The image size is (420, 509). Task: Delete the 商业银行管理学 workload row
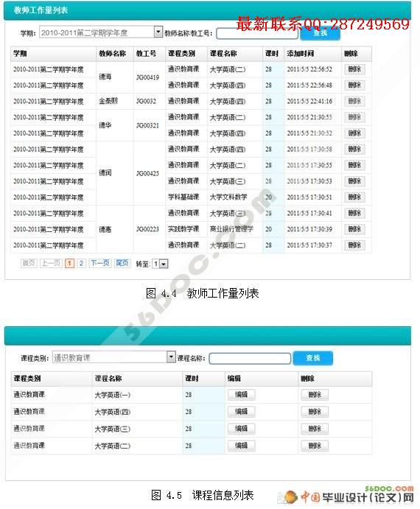[354, 229]
